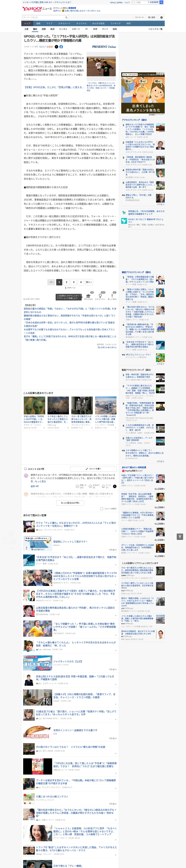Open the article's comment count 217 icon
Screen dimensions: 186x868
43,47
